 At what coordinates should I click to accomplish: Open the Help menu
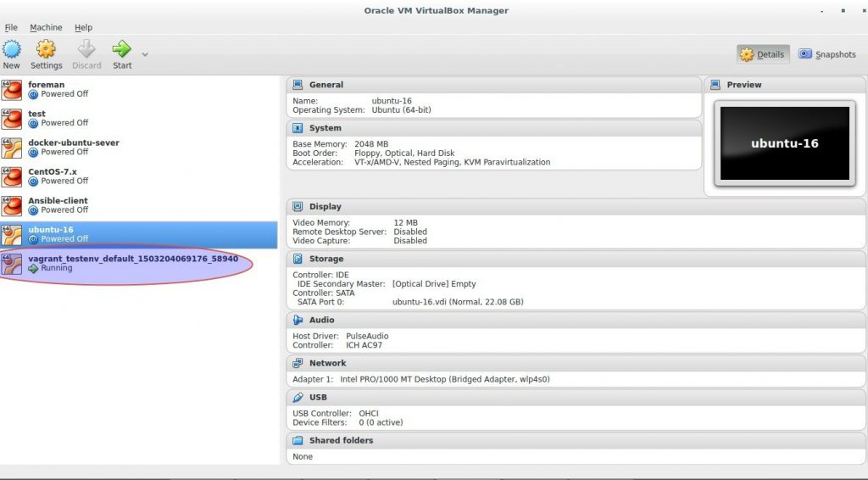point(84,27)
